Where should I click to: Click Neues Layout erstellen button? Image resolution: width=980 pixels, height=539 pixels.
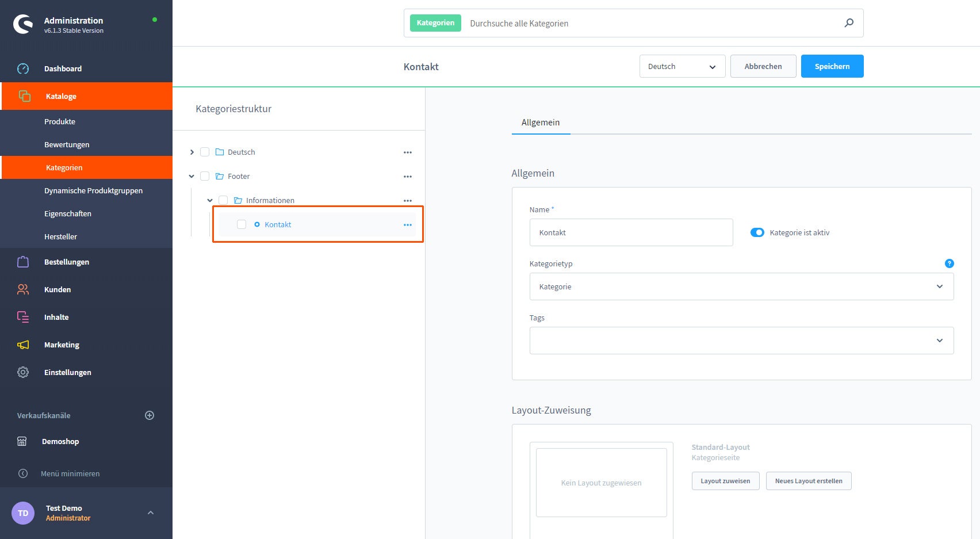coord(809,481)
